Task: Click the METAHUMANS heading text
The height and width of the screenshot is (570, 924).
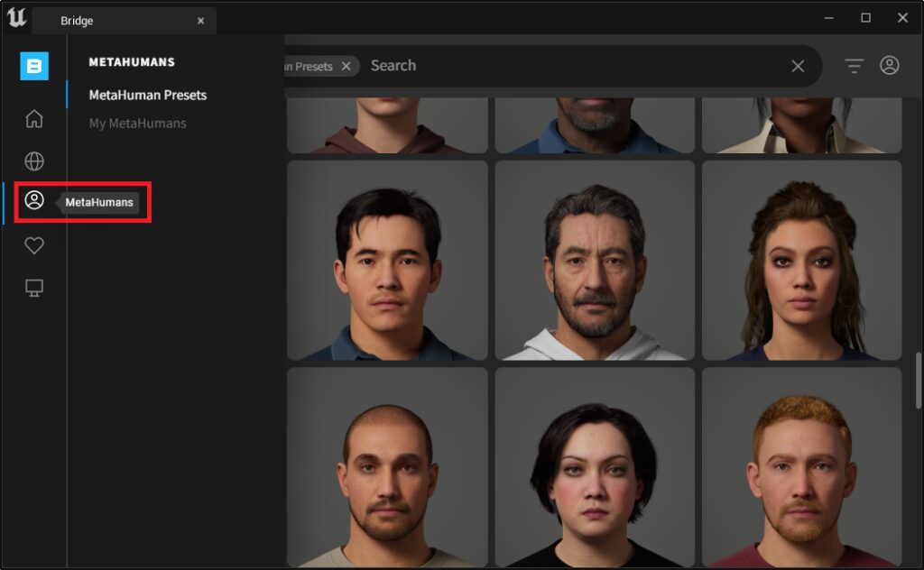Action: (x=132, y=62)
